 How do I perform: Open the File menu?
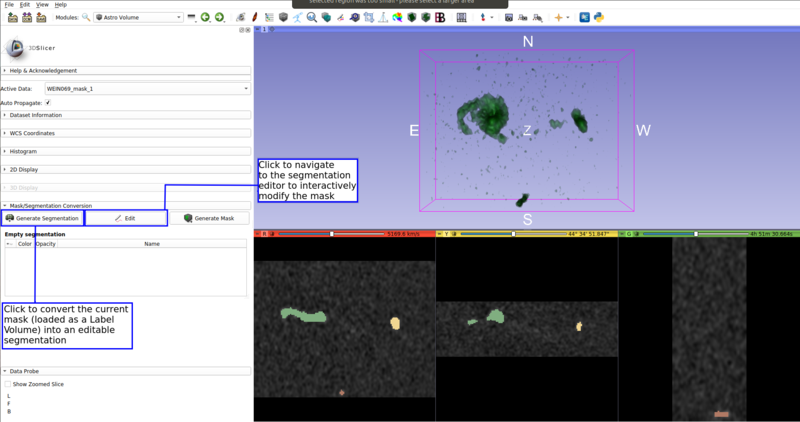[x=9, y=5]
